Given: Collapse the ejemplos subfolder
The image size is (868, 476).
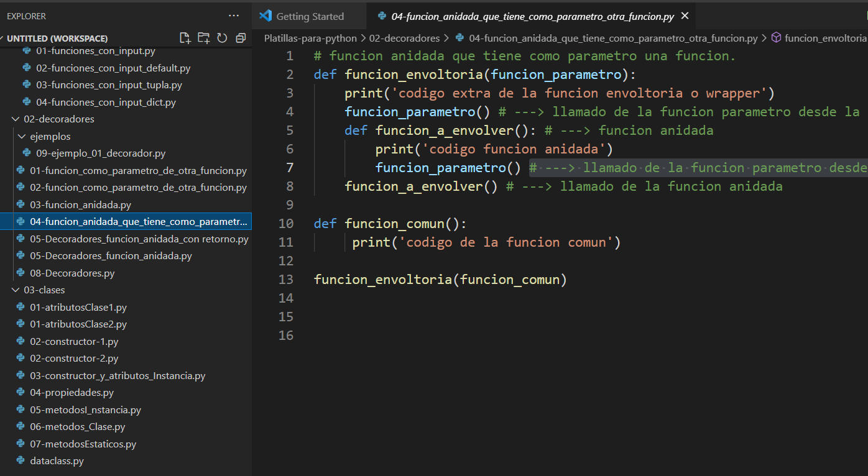Looking at the screenshot, I should 22,136.
